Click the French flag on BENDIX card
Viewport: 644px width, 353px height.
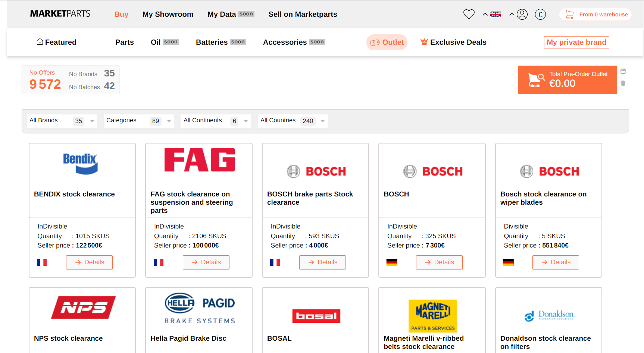pyautogui.click(x=42, y=262)
